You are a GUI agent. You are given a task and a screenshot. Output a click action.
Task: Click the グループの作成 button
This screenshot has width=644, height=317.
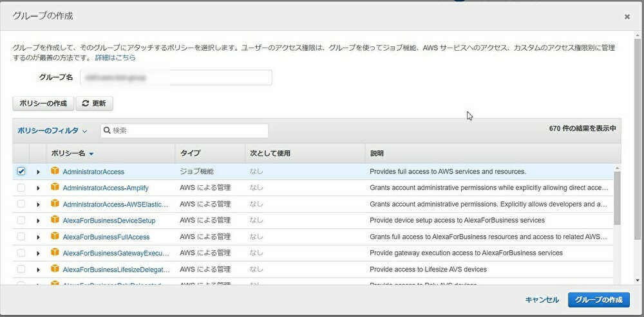599,300
